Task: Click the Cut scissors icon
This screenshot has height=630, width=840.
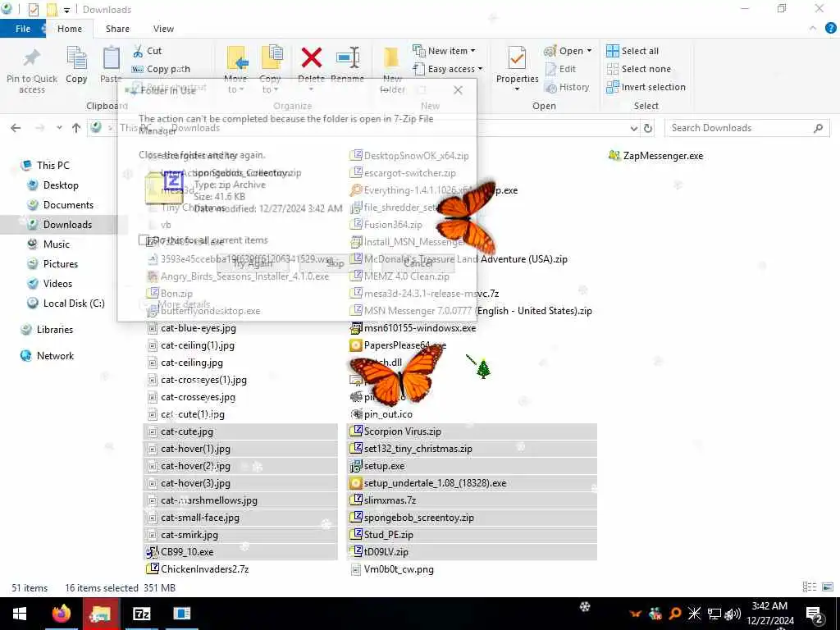Action: (138, 51)
